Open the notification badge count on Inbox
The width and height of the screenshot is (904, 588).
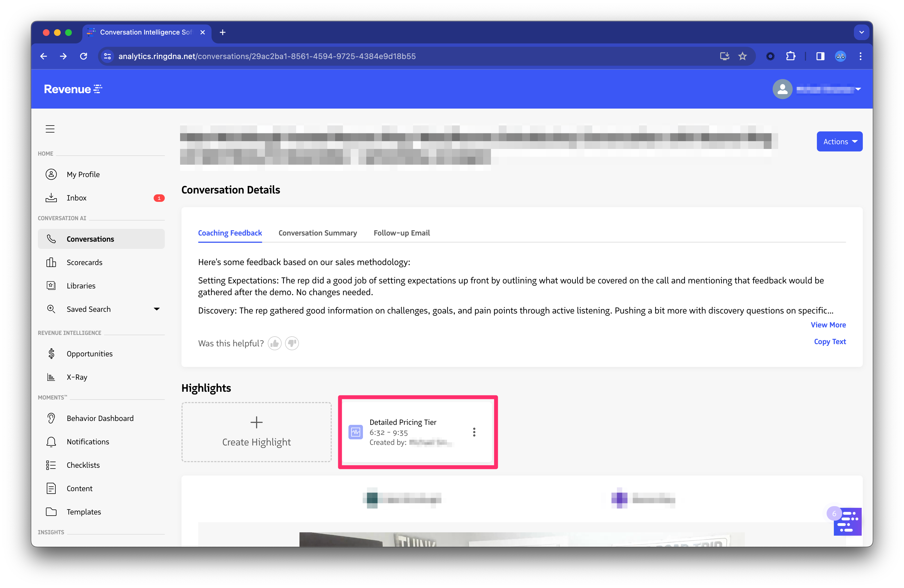click(x=159, y=197)
